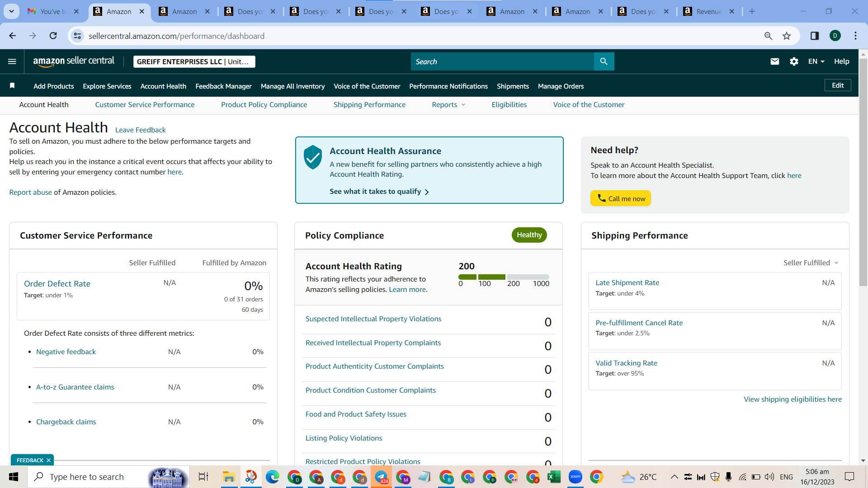Click the Seller Central search field
The height and width of the screenshot is (488, 868).
click(x=502, y=61)
